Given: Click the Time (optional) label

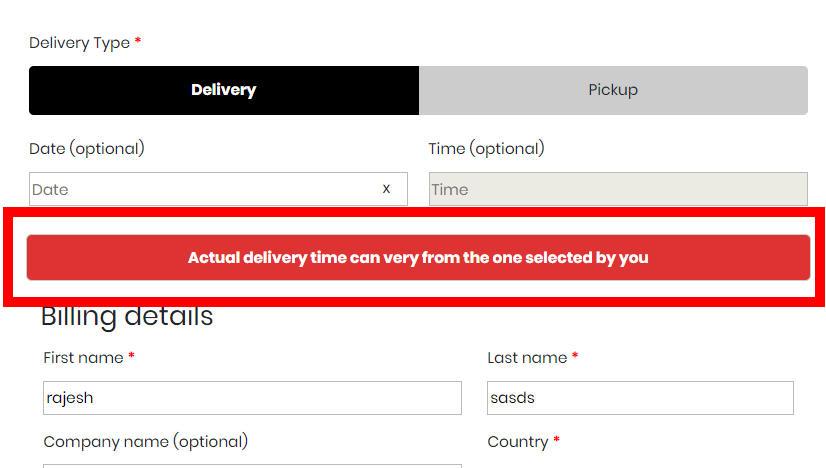Looking at the screenshot, I should (x=486, y=148).
